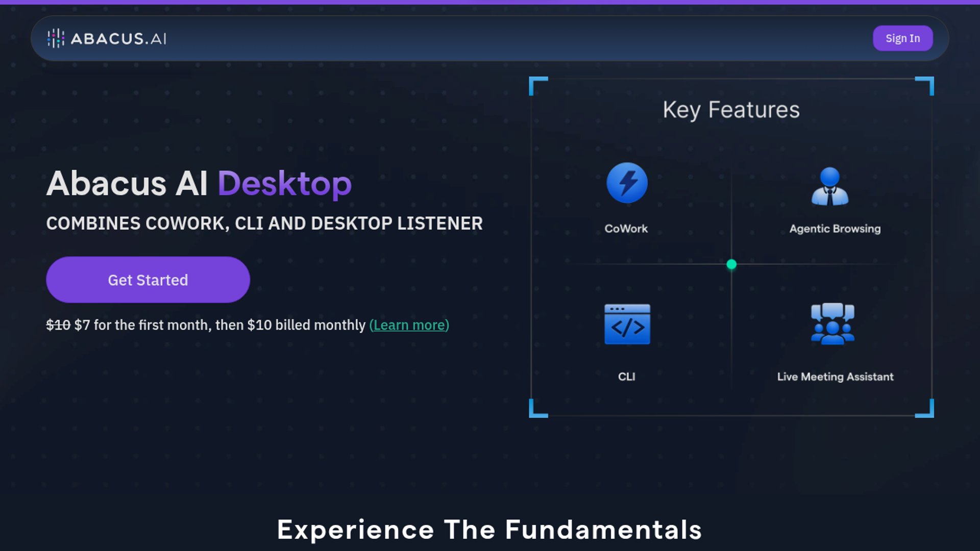Select the CoWork feature label

tap(626, 229)
